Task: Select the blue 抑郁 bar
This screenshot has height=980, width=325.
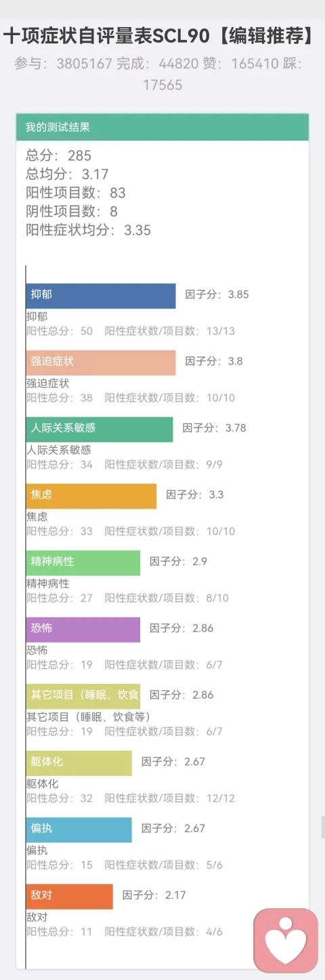Action: pyautogui.click(x=101, y=295)
